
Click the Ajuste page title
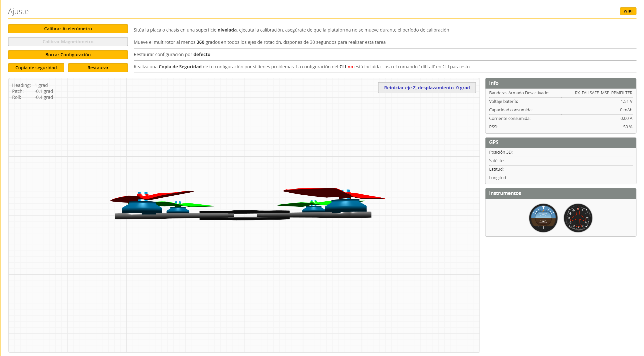pos(18,12)
